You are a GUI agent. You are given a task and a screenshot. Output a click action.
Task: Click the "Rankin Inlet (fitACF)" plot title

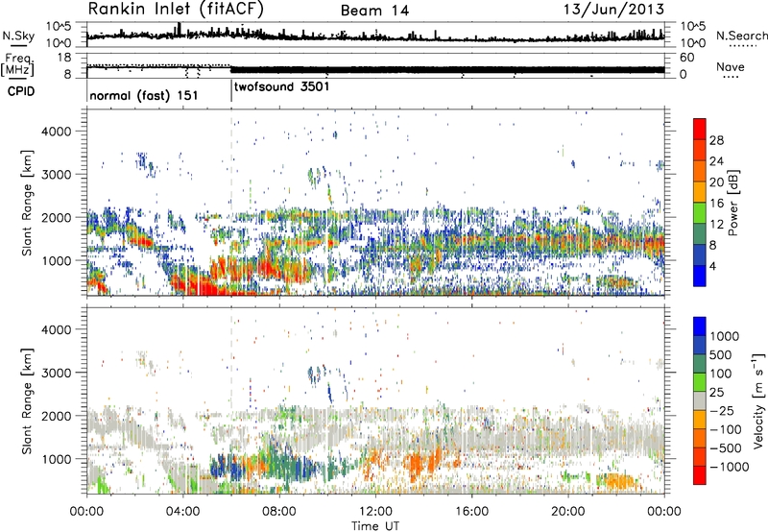pos(176,10)
